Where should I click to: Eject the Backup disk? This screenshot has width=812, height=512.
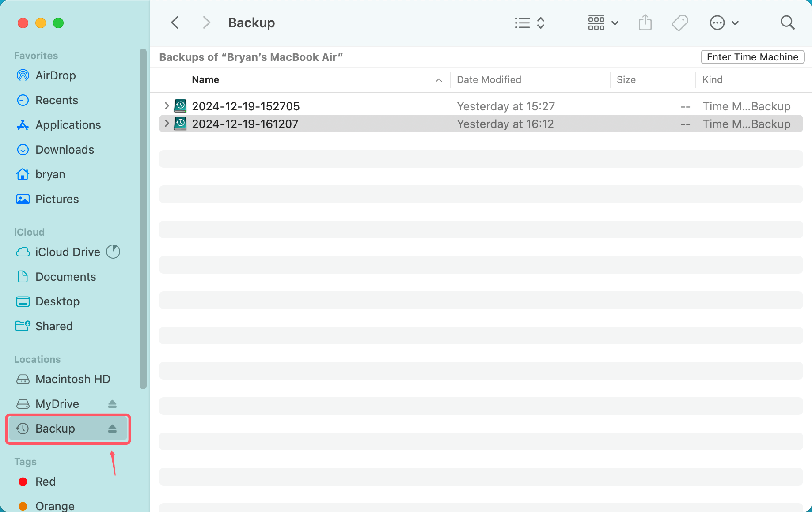[x=112, y=429]
